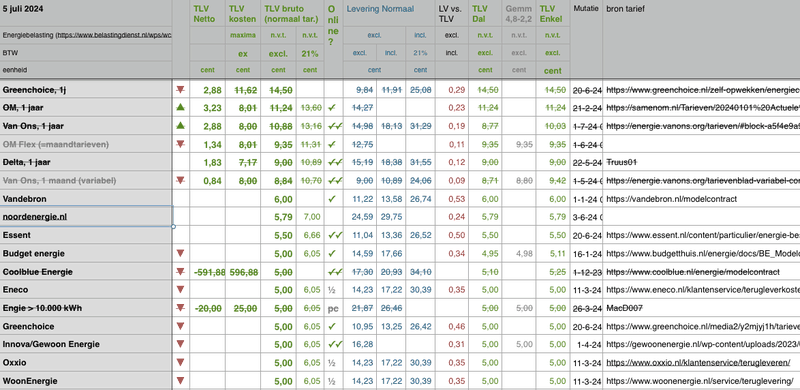This screenshot has height=390, width=800.
Task: Click the red triangle in the plain Greenchoice row
Action: click(180, 326)
